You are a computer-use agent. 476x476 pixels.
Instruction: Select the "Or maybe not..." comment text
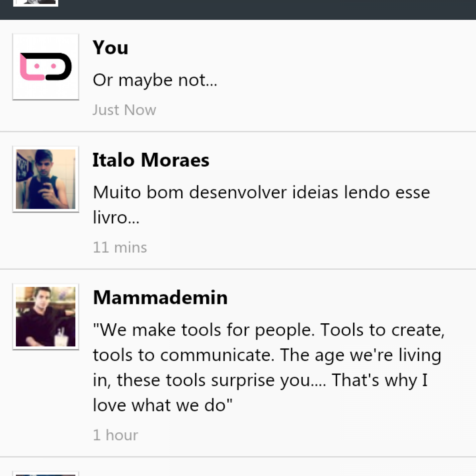point(155,80)
